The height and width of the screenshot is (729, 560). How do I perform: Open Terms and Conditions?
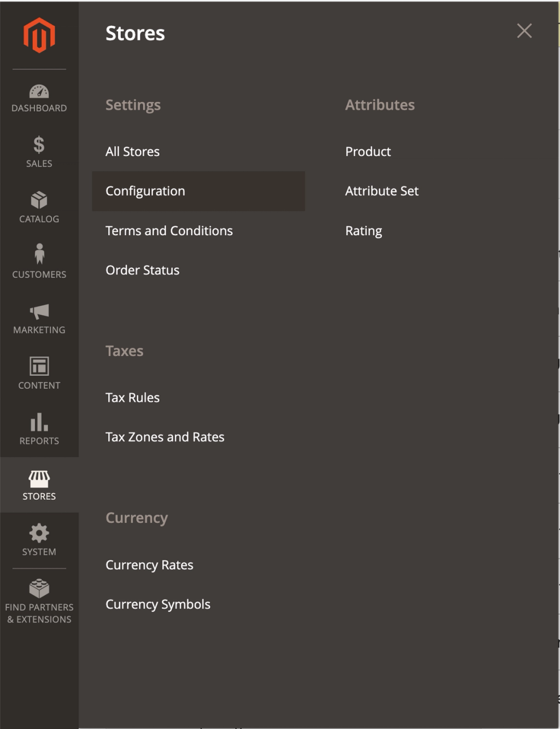tap(169, 230)
